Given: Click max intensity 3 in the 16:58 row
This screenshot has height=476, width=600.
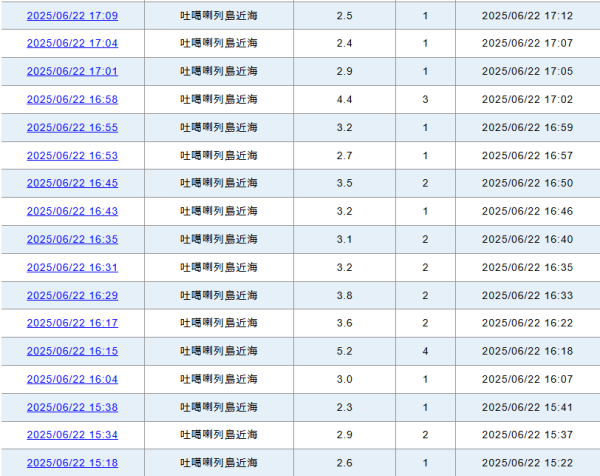Looking at the screenshot, I should point(425,99).
